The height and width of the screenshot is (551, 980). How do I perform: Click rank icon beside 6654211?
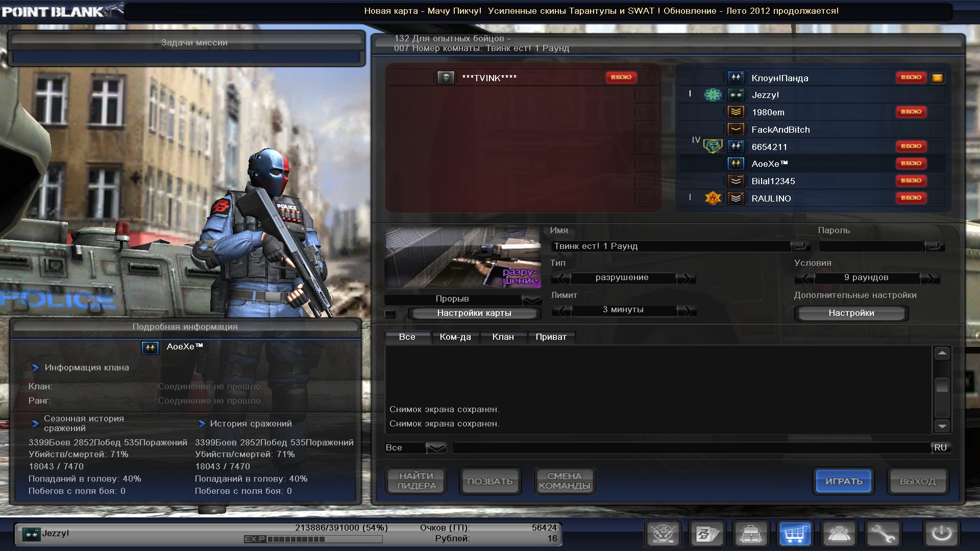pos(736,146)
